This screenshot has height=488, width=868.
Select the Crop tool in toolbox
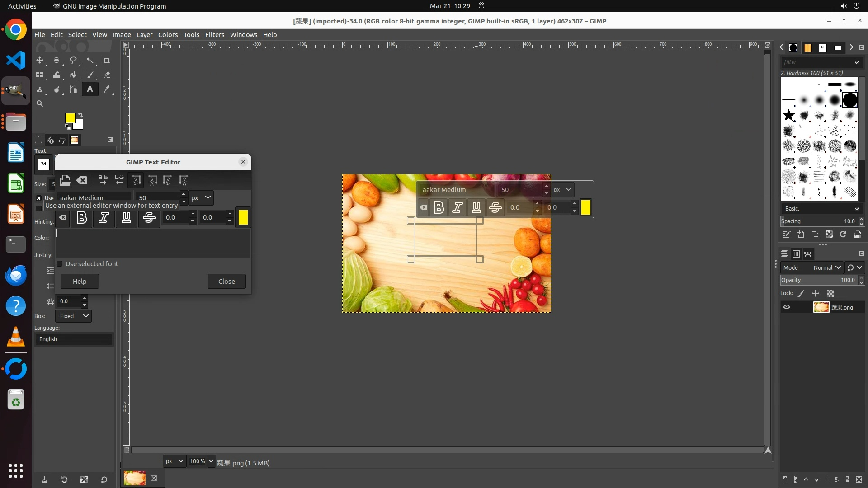pos(107,60)
